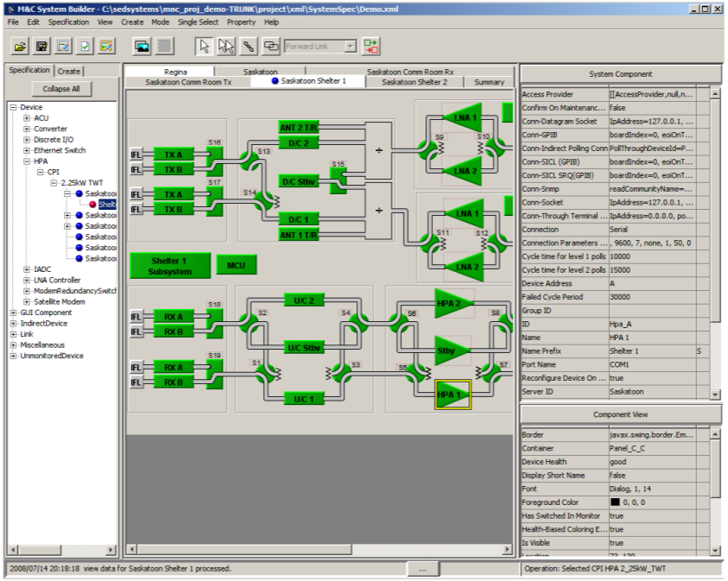728x581 pixels.
Task: Expand the Ethernet Switch tree node
Action: pyautogui.click(x=27, y=150)
